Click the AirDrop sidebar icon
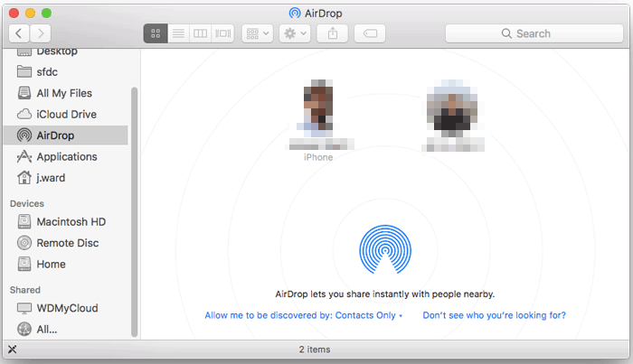Image resolution: width=633 pixels, height=364 pixels. click(24, 135)
